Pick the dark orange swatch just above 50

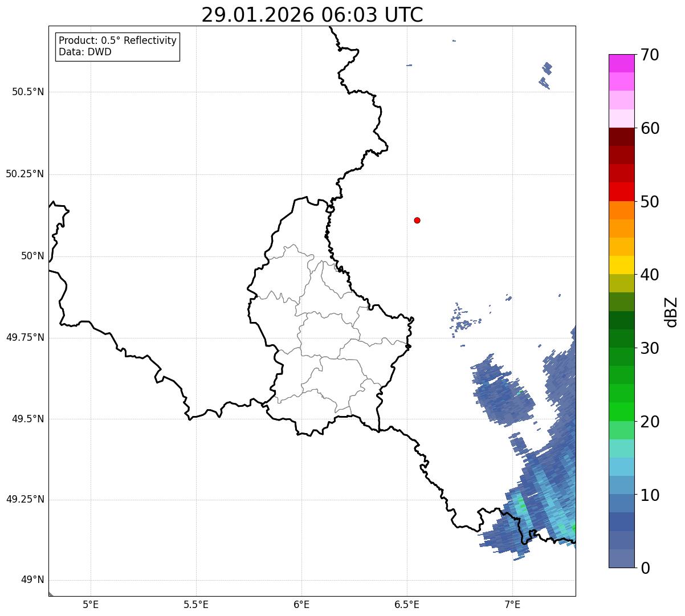pos(621,210)
